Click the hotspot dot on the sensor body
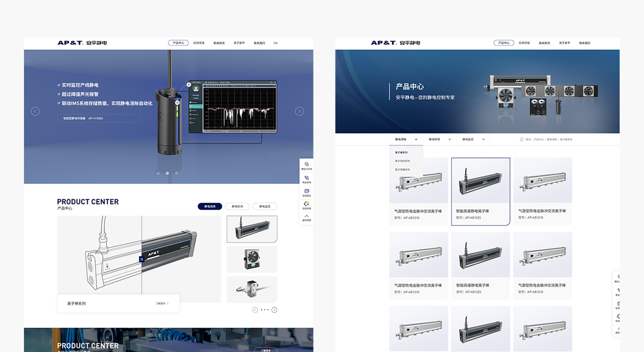Image resolution: width=644 pixels, height=352 pixels. (177, 102)
